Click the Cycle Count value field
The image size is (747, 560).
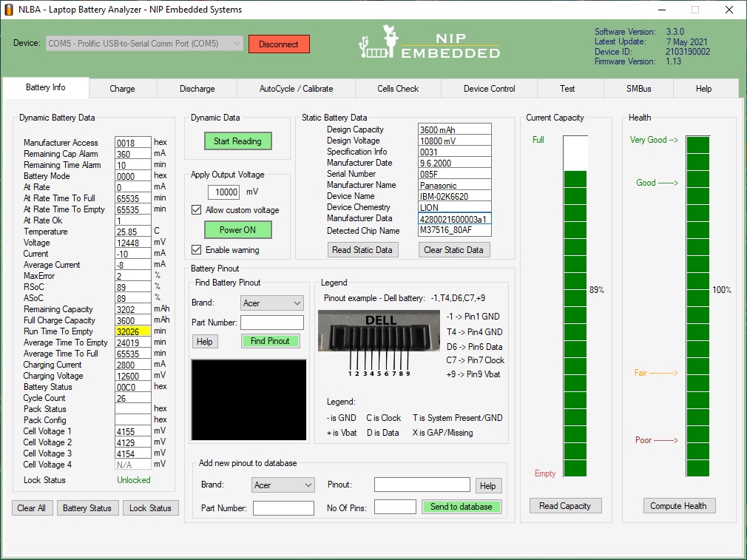tap(133, 398)
